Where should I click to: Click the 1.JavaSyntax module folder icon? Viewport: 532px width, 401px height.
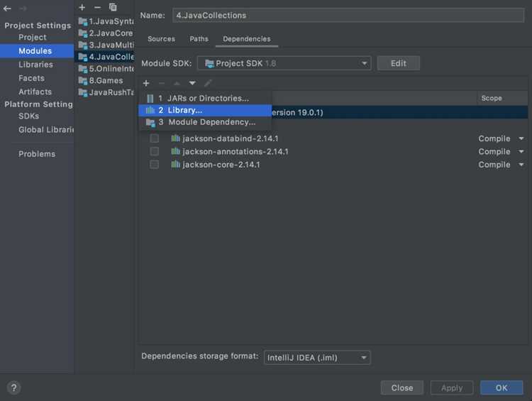coord(83,21)
